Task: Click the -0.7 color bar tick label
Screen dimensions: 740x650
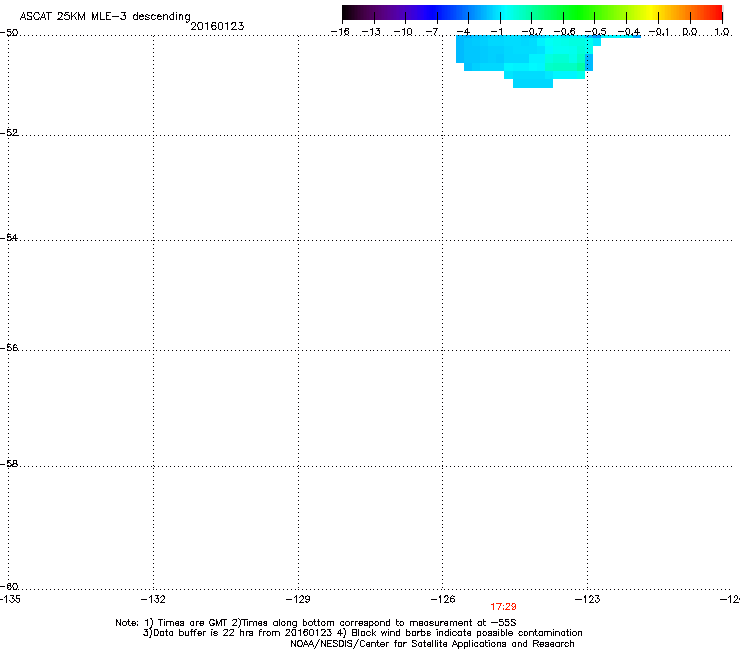Action: [532, 32]
